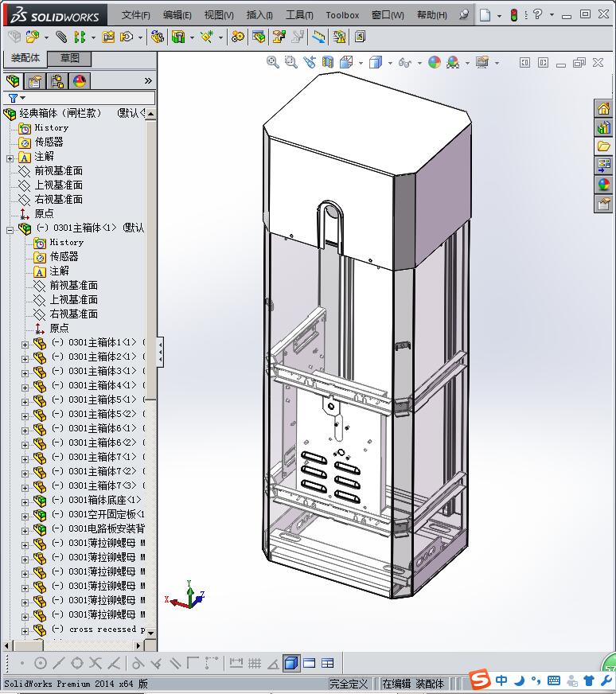The image size is (616, 694).
Task: Toggle the two-pane window layout icon
Action: pyautogui.click(x=310, y=663)
